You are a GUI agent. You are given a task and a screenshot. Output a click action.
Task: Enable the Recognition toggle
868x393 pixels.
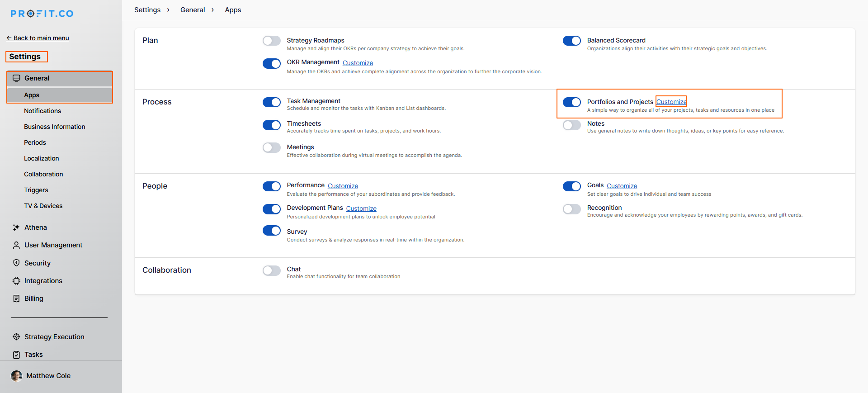point(572,209)
